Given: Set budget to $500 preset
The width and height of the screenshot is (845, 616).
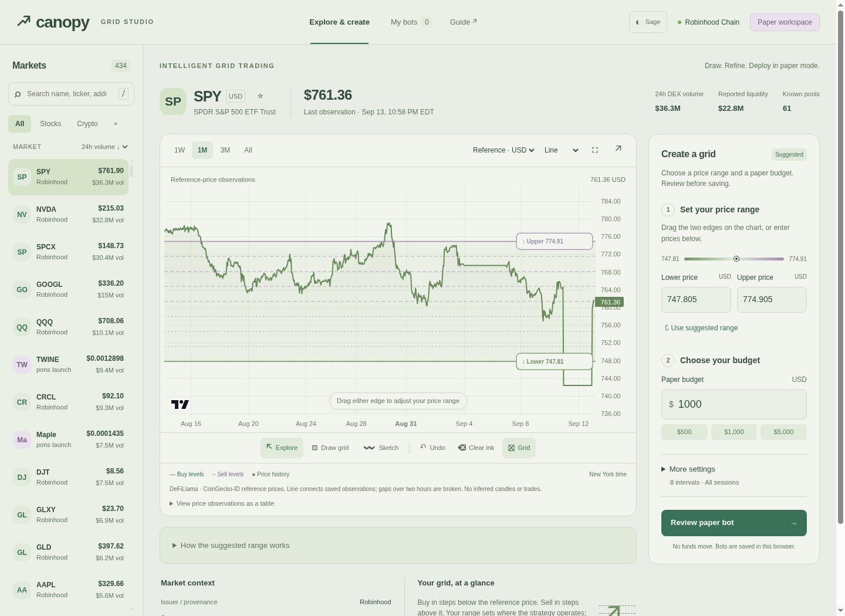Looking at the screenshot, I should point(684,432).
